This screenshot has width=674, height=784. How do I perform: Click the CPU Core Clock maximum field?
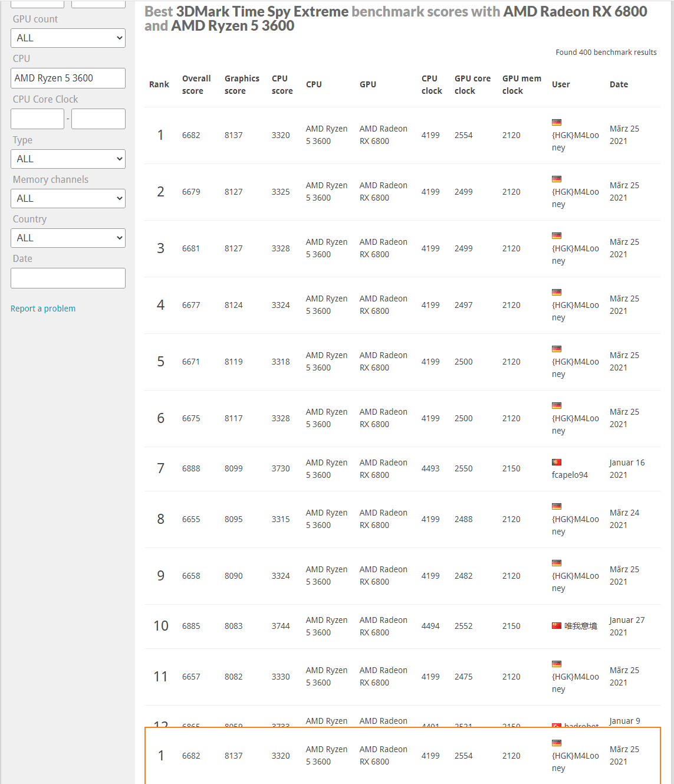click(98, 119)
